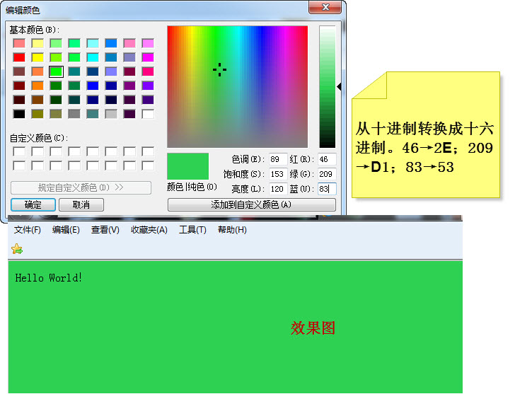The image size is (532, 394).
Task: Click the favorites star icon in the browser toolbar
Action: coord(17,249)
